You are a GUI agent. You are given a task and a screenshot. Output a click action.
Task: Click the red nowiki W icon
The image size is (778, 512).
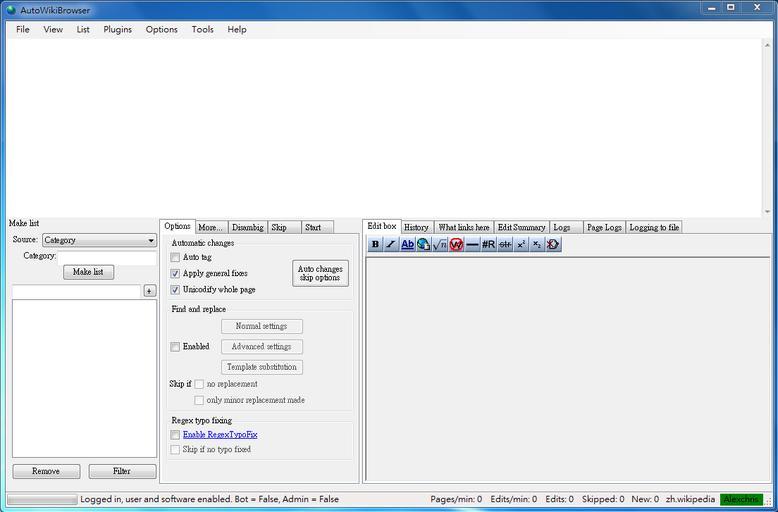[456, 244]
